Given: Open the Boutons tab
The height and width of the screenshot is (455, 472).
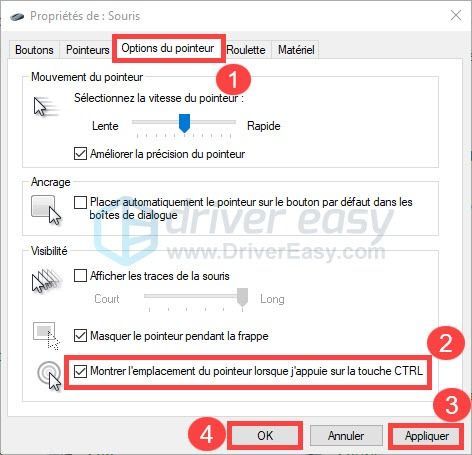Looking at the screenshot, I should [34, 50].
